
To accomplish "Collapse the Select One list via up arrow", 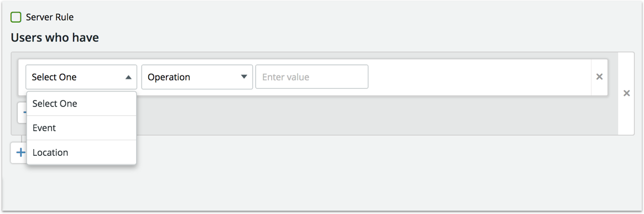I will (x=128, y=77).
